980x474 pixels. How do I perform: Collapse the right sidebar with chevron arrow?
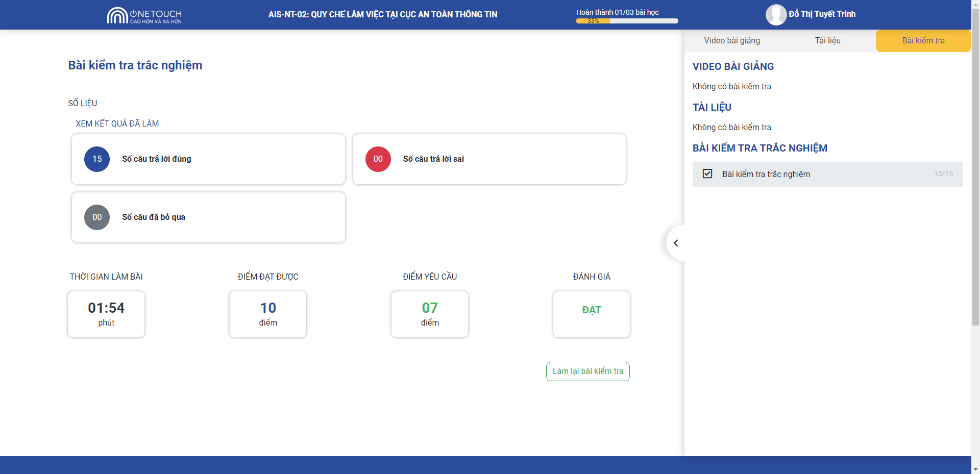[x=676, y=243]
